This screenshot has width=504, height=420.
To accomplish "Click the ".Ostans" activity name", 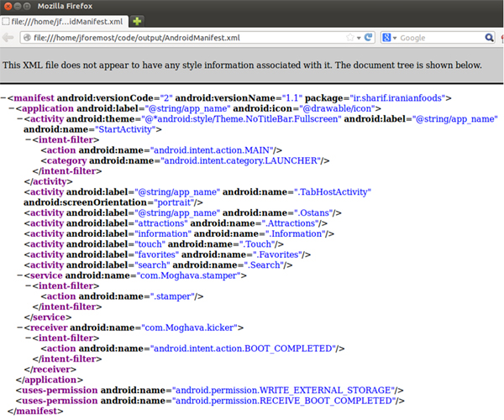I will 313,213.
